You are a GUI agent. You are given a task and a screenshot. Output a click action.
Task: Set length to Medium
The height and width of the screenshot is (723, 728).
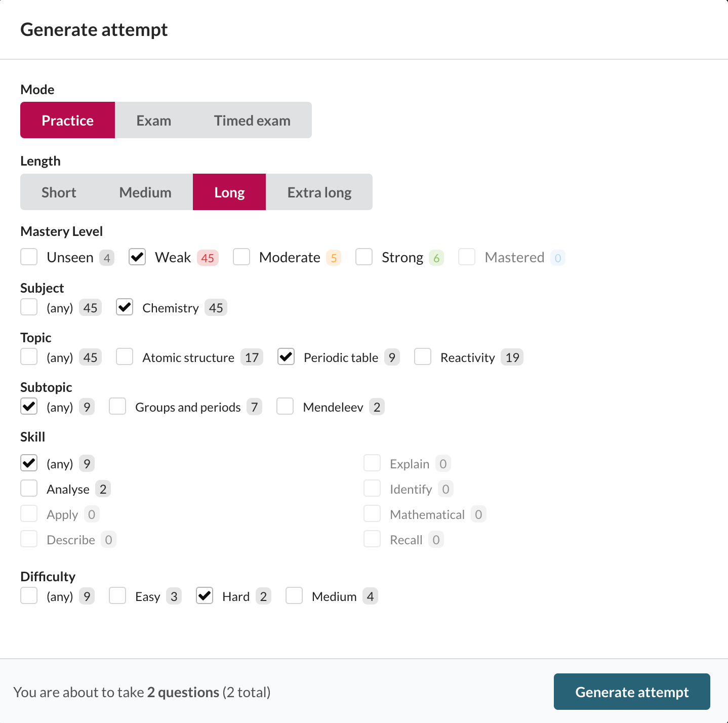click(145, 192)
